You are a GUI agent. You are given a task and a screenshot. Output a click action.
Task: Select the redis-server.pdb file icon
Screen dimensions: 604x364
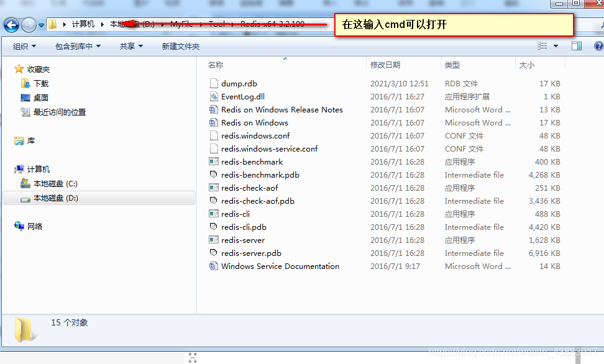[214, 253]
